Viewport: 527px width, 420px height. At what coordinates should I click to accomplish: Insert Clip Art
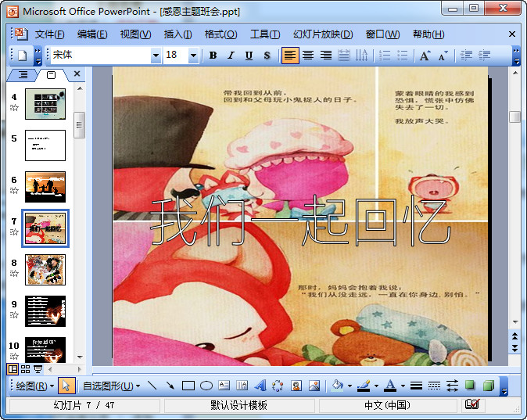(x=296, y=386)
